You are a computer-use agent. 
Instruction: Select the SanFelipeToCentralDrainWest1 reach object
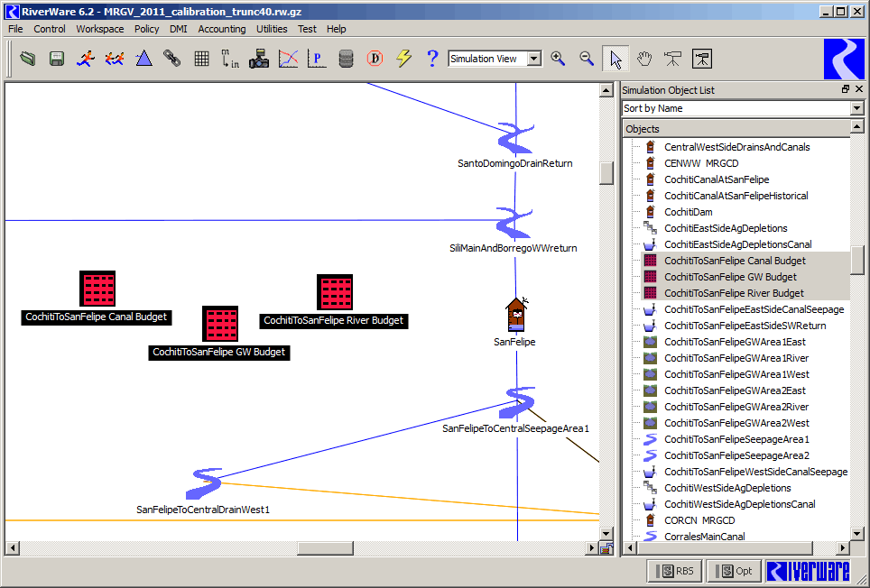pyautogui.click(x=203, y=483)
